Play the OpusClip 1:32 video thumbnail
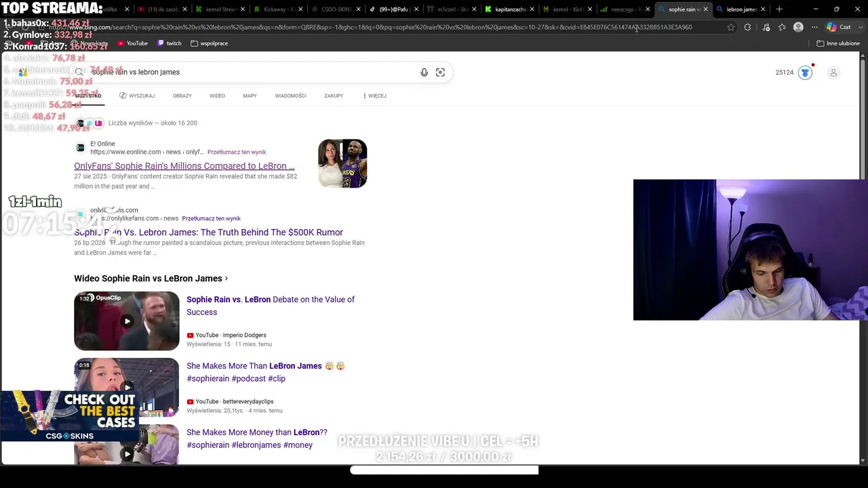868x488 pixels. click(127, 321)
